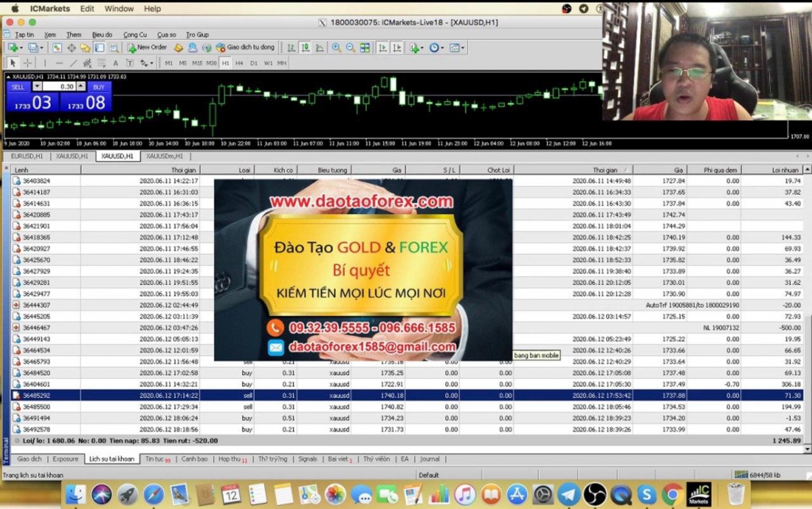Viewport: 812px width, 509px height.
Task: Click the BUY one-click trading button
Action: [99, 87]
